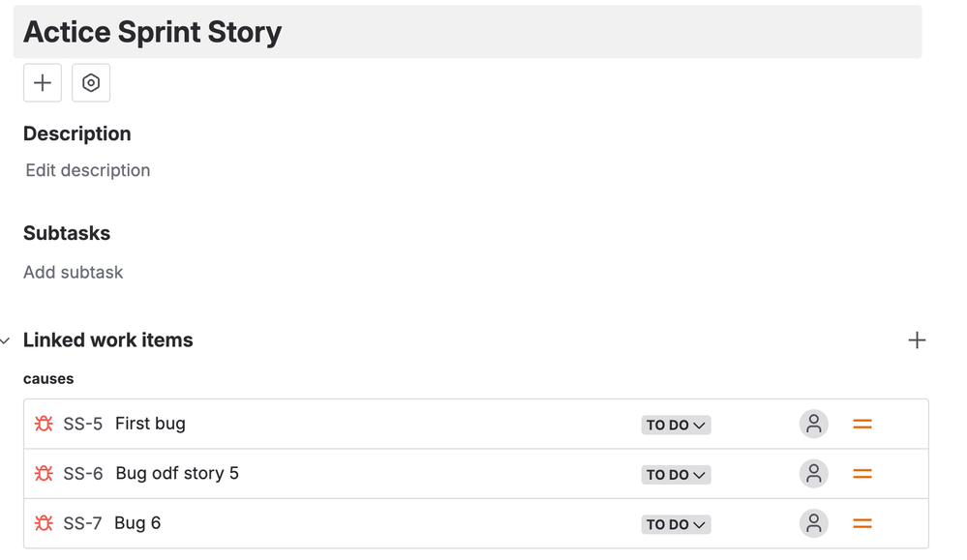This screenshot has height=560, width=967.
Task: Click the assignee avatar on SS-5 row
Action: click(813, 424)
